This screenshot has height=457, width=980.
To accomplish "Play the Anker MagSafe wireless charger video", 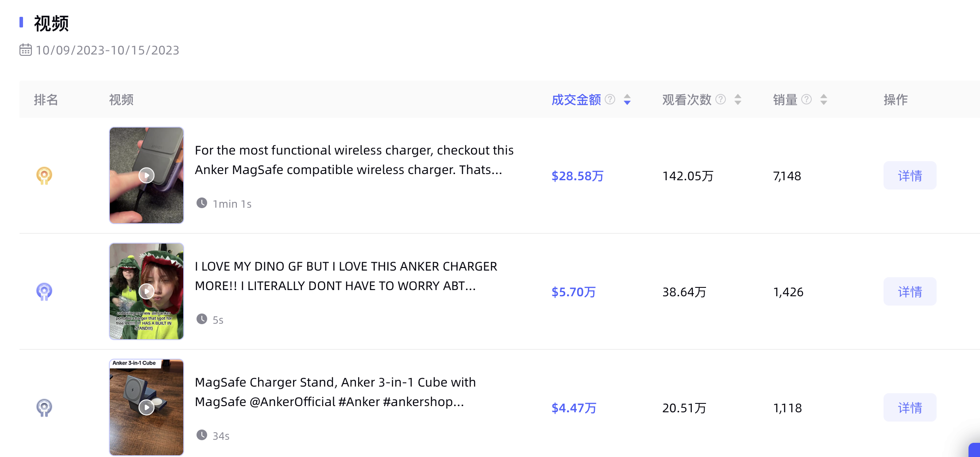I will tap(146, 175).
